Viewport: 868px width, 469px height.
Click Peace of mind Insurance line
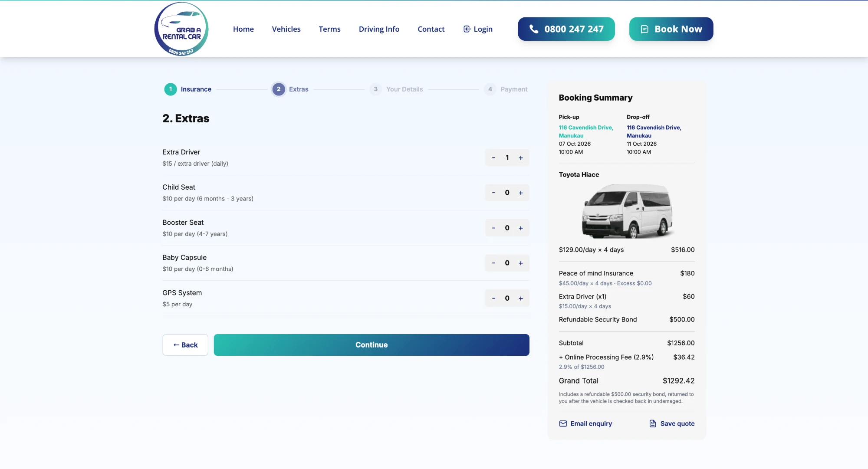click(x=627, y=278)
